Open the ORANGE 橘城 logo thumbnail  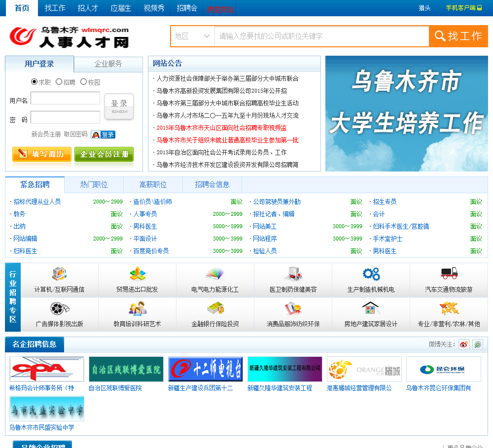click(x=364, y=369)
